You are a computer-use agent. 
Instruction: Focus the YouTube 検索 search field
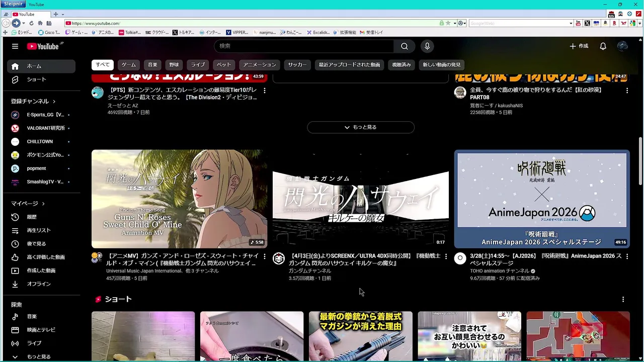[x=304, y=46]
